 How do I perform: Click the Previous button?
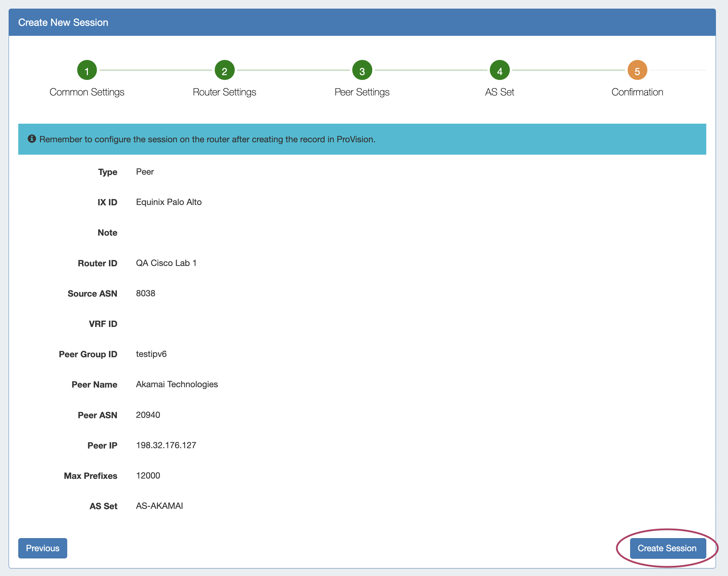pos(43,548)
